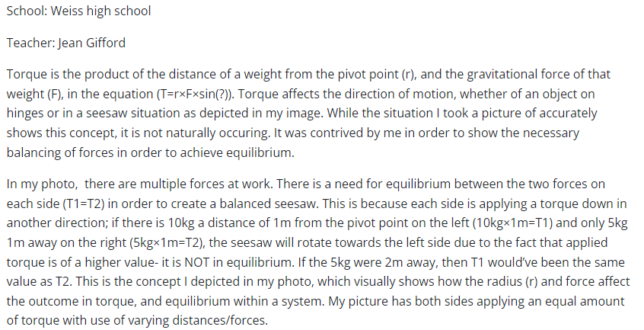Click the equation "(T=r×F×sin(?))"
Screen dimensions: 644x330
tap(196, 93)
